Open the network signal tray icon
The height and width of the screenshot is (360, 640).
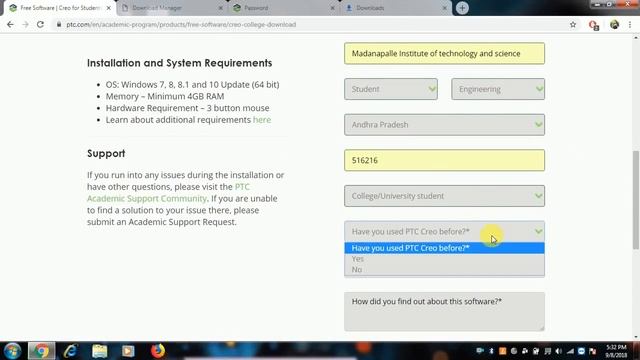coord(570,351)
